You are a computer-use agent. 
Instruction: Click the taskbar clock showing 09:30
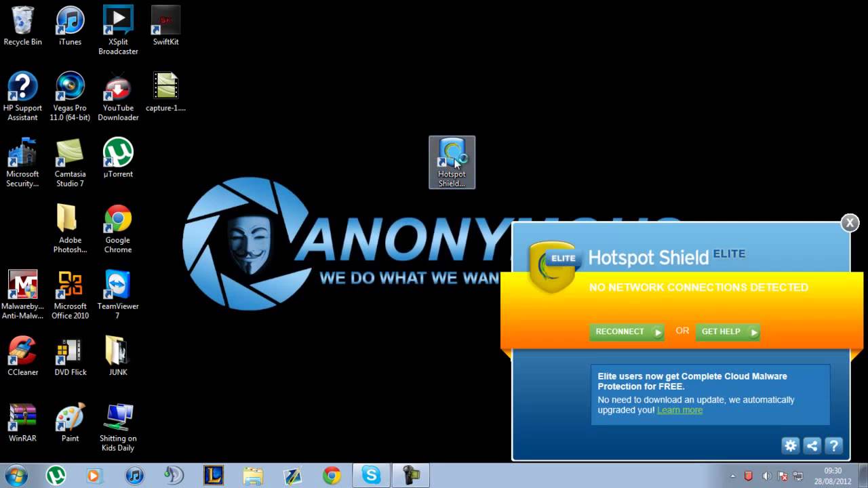click(833, 476)
